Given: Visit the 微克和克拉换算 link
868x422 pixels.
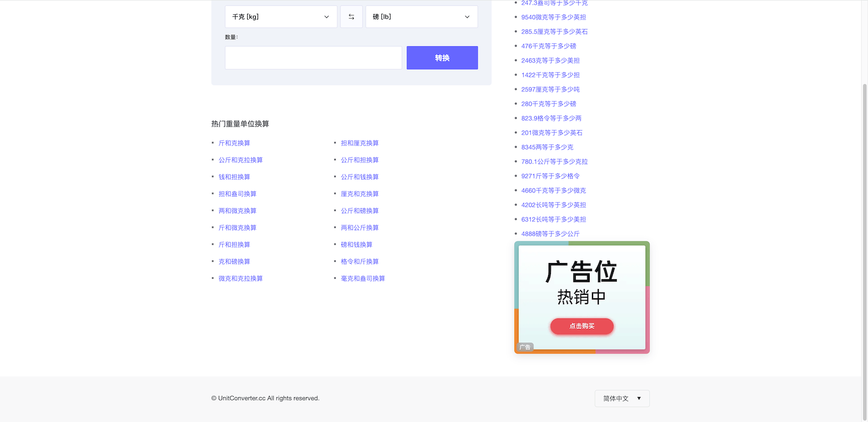Looking at the screenshot, I should tap(241, 279).
